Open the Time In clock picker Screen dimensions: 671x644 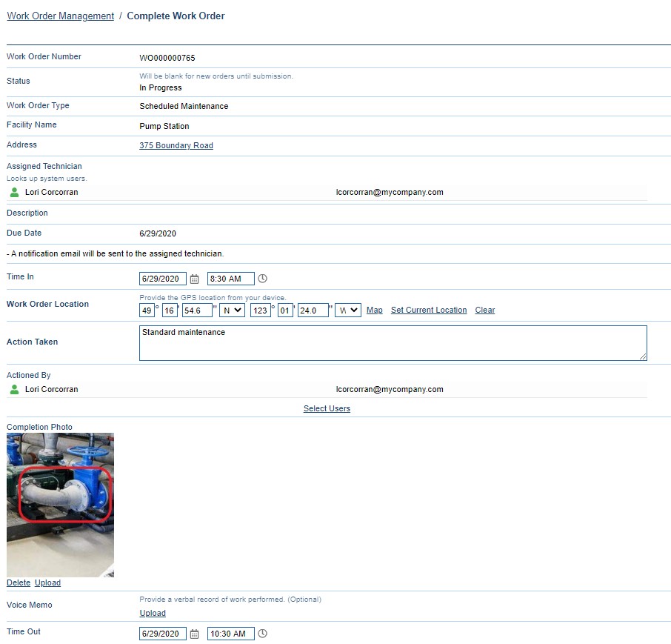(262, 278)
